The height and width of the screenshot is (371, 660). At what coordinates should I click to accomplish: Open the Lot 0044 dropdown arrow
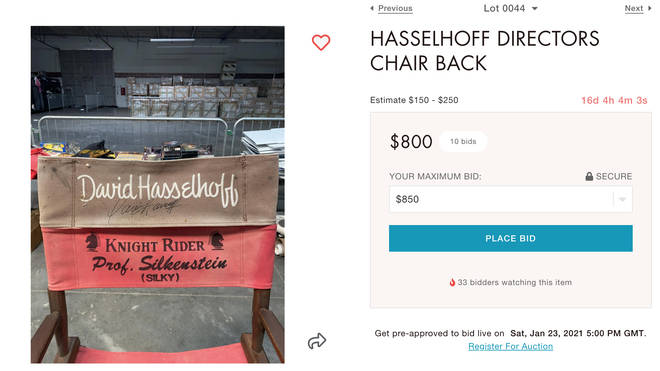(535, 8)
